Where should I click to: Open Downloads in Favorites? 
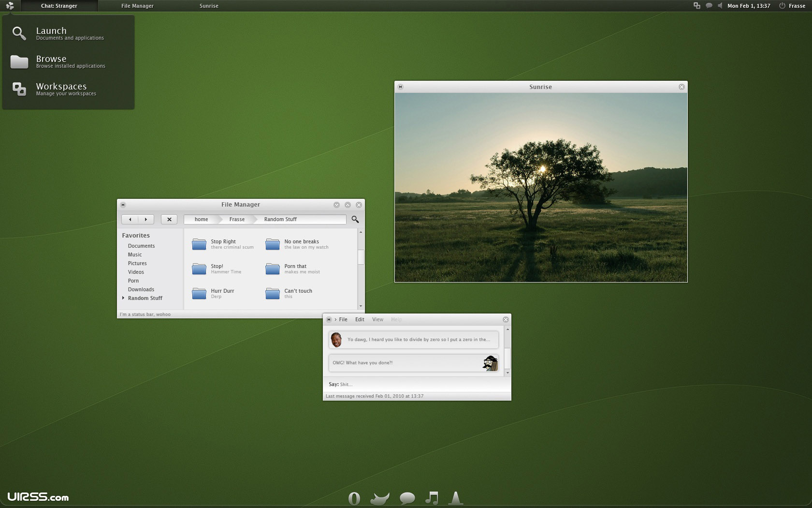click(x=141, y=289)
